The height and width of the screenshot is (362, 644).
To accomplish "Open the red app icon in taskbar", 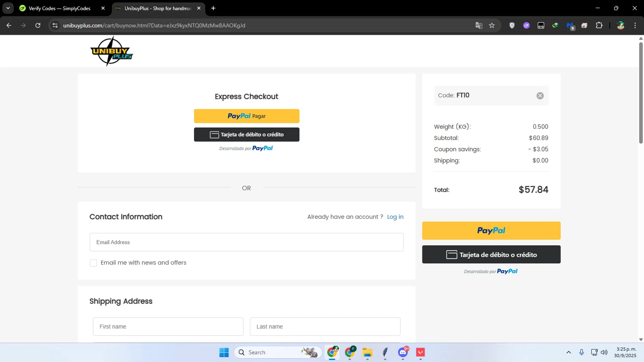I will [x=420, y=352].
